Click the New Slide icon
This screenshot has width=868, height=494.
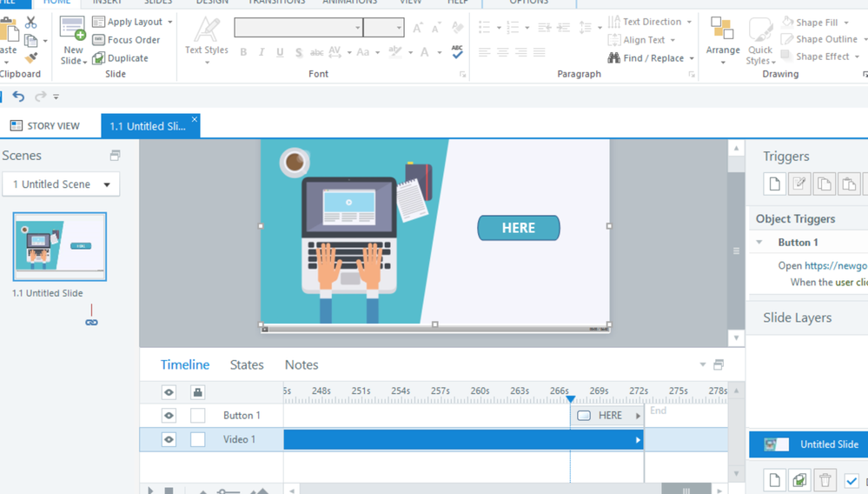click(x=73, y=30)
